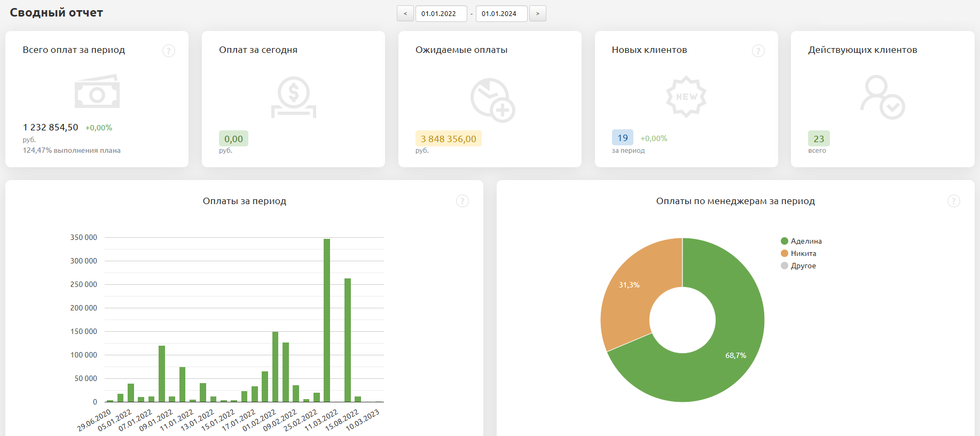
Task: Click the new clients count badge 19
Action: [x=623, y=138]
